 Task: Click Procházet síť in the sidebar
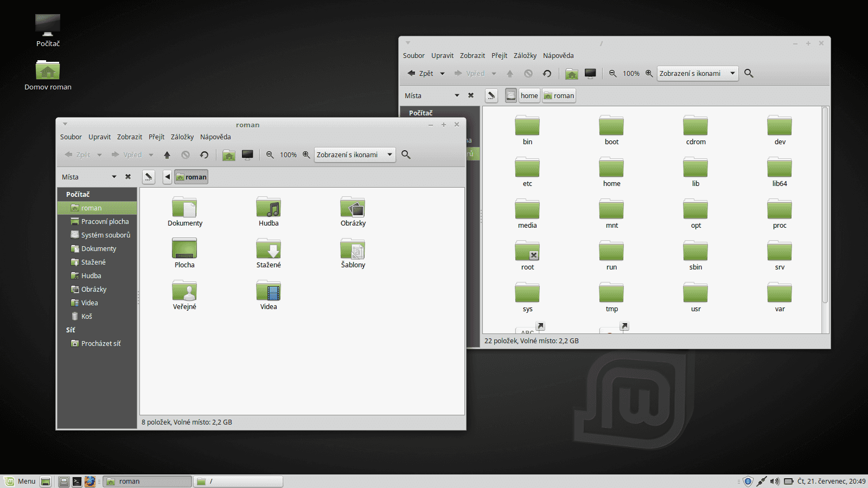click(x=101, y=343)
